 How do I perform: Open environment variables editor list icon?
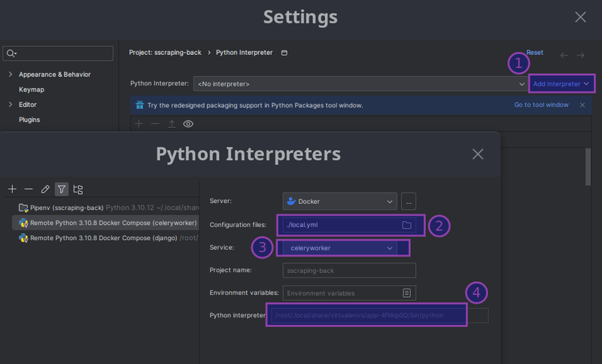pos(406,293)
